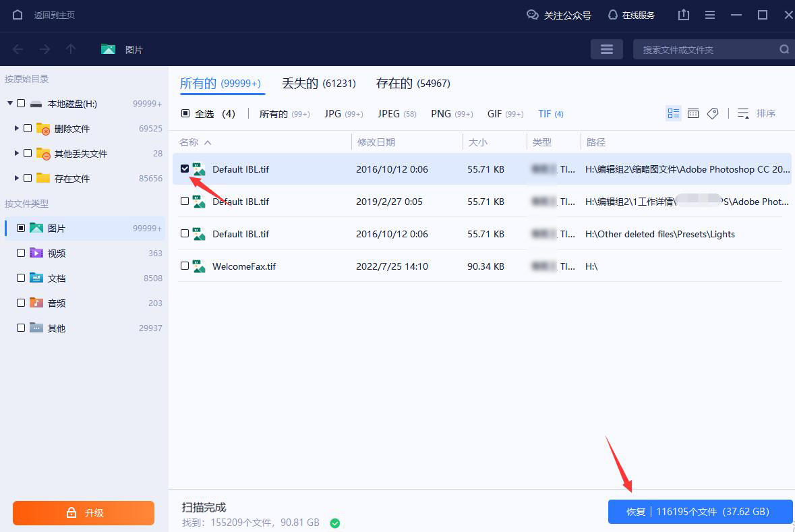The width and height of the screenshot is (795, 532).
Task: Uncheck the first Default IBL.tif row
Action: pos(185,169)
